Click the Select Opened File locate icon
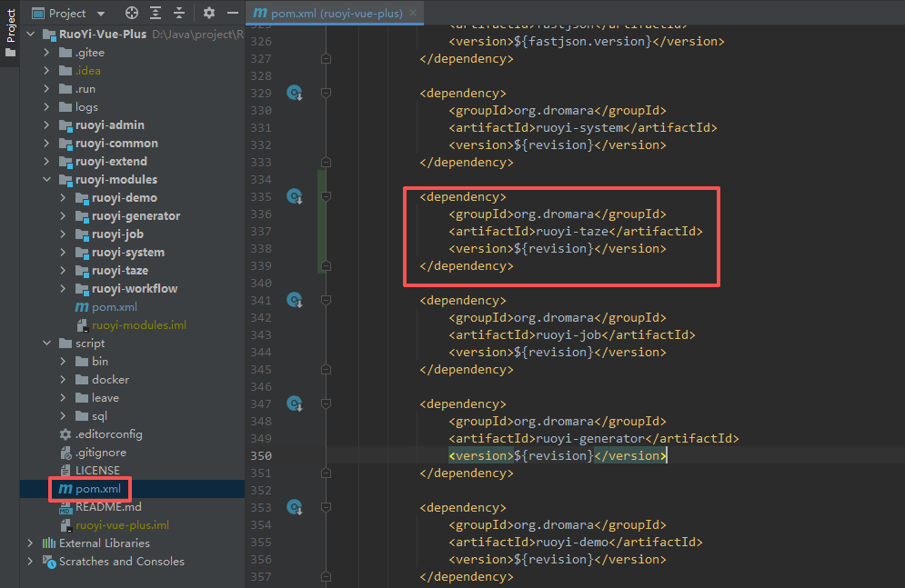 pos(132,13)
